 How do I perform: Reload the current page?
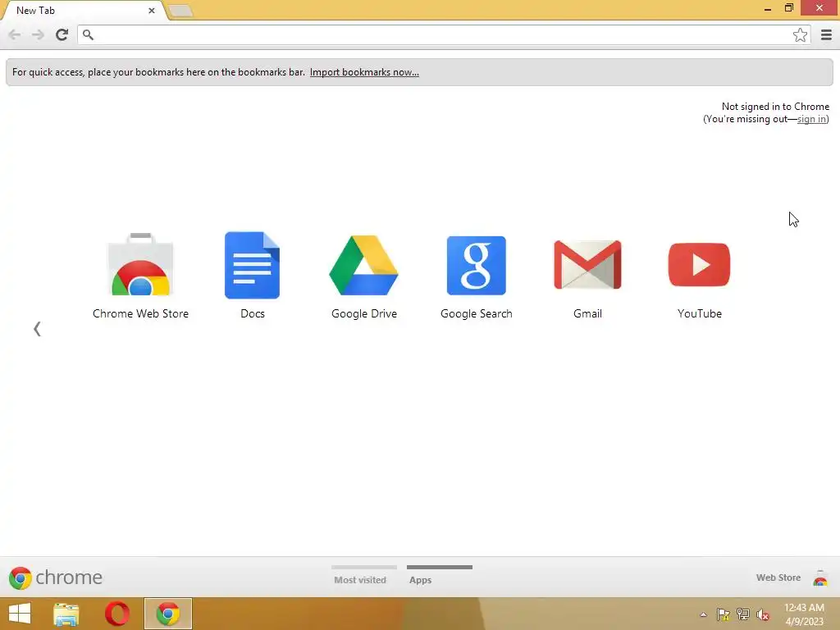click(x=62, y=34)
